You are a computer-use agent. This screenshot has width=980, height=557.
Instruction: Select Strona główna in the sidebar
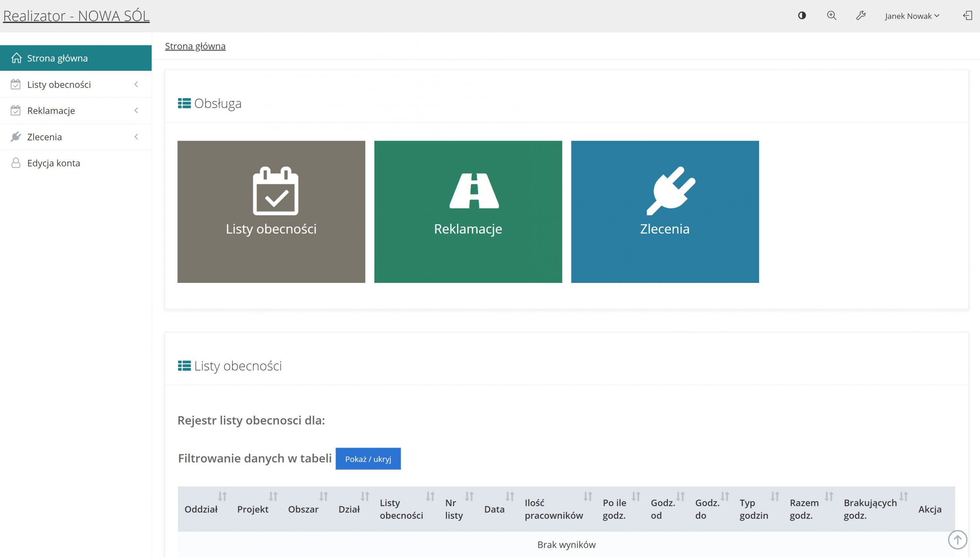(x=57, y=58)
